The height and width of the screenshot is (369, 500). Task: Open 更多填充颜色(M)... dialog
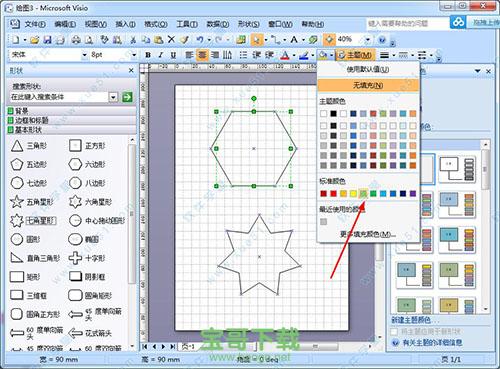pyautogui.click(x=368, y=235)
